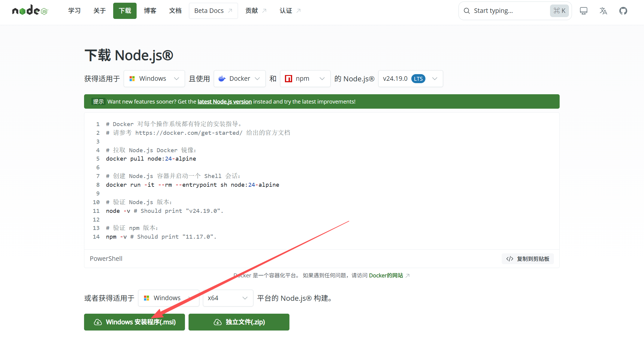Open the x64 architecture dropdown
The image size is (644, 344).
(x=228, y=298)
